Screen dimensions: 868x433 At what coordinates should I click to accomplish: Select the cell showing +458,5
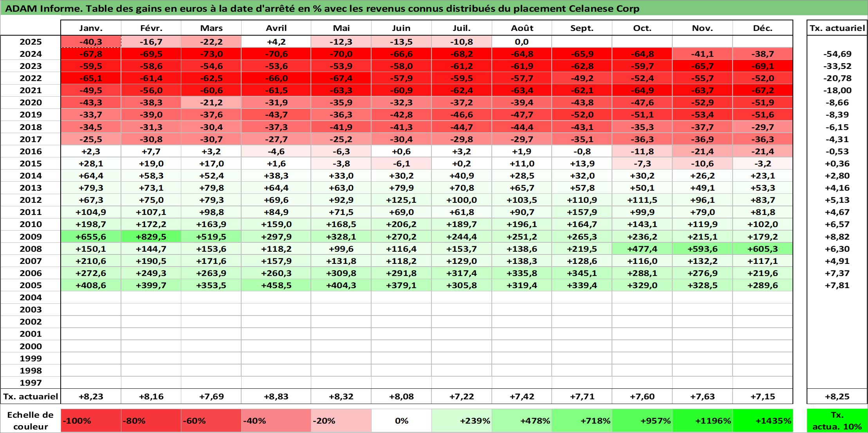pos(276,285)
